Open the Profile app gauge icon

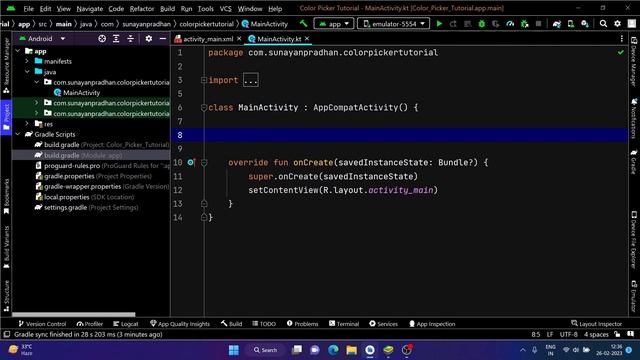click(510, 24)
